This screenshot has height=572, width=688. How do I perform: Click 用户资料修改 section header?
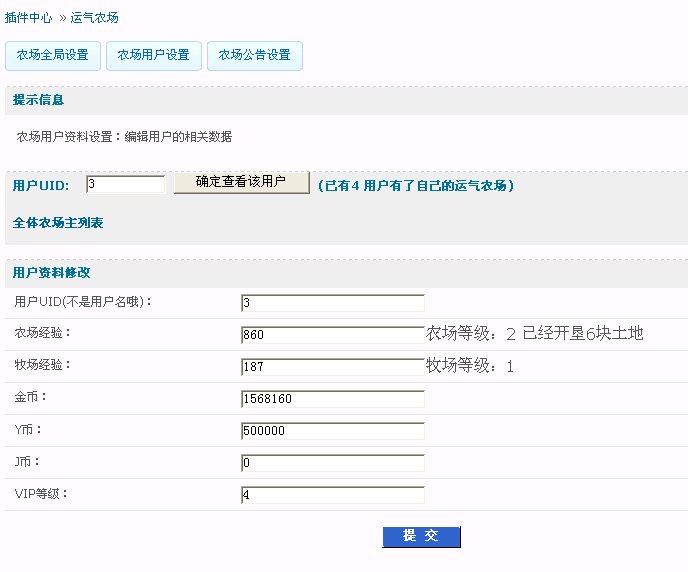pyautogui.click(x=51, y=273)
